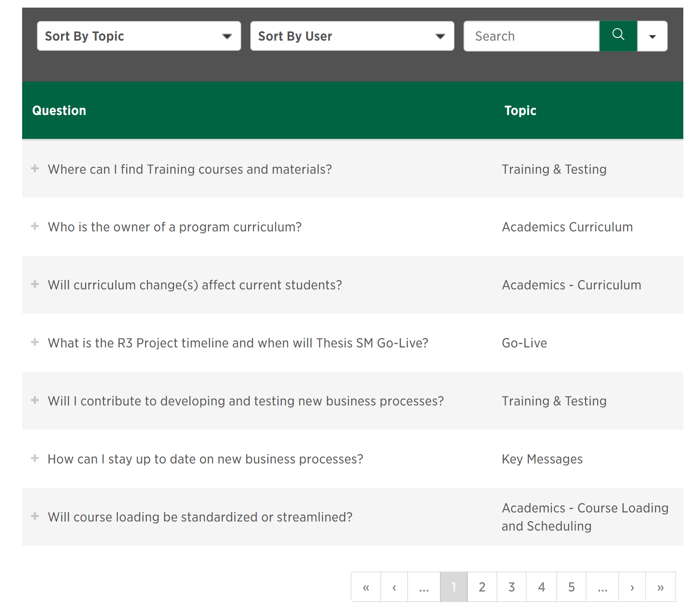The height and width of the screenshot is (610, 700).
Task: Expand the curriculum changes affecting students question
Action: point(35,285)
